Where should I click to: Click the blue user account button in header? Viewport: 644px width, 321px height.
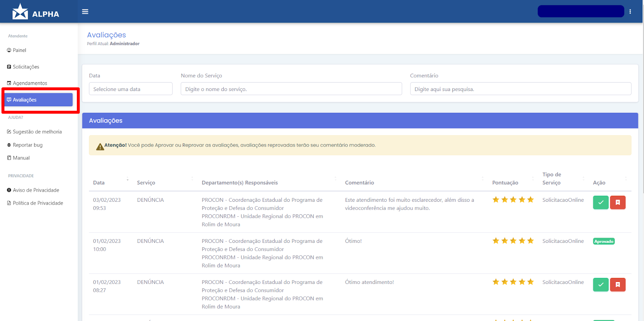click(x=581, y=11)
